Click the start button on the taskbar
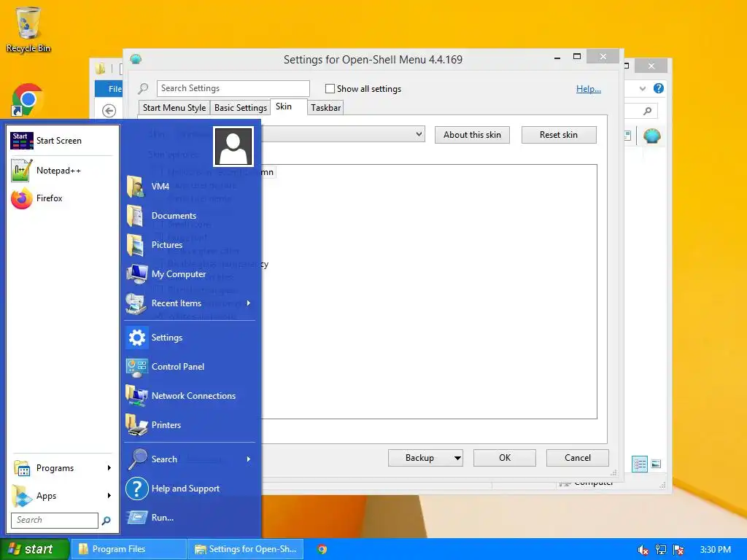Image resolution: width=747 pixels, height=560 pixels. tap(34, 549)
